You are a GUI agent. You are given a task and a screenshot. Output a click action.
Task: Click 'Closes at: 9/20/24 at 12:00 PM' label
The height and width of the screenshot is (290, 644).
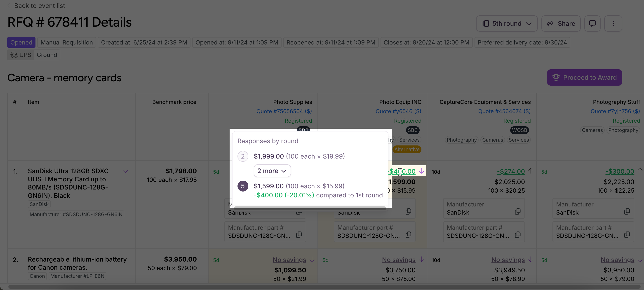(x=426, y=42)
